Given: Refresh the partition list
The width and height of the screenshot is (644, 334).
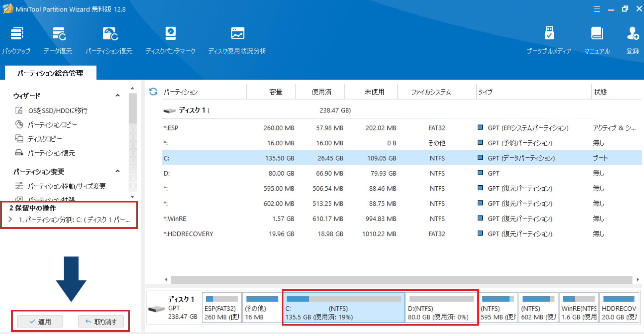Looking at the screenshot, I should tap(154, 91).
